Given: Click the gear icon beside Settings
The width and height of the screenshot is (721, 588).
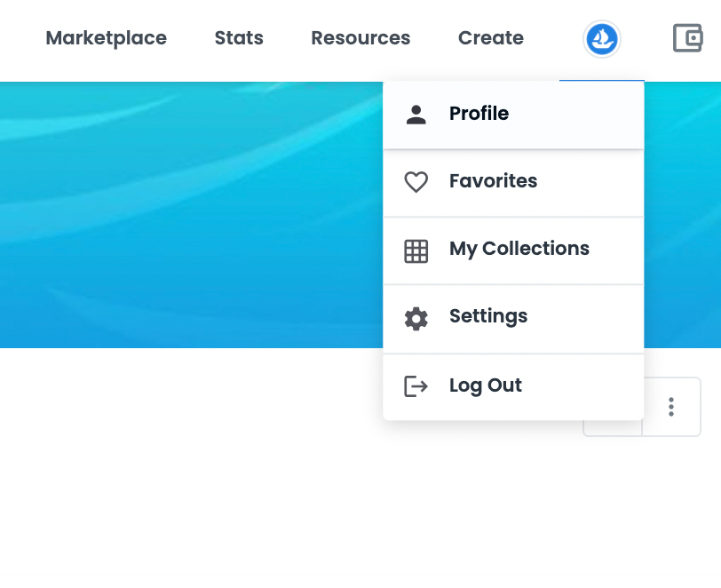Looking at the screenshot, I should pos(416,318).
